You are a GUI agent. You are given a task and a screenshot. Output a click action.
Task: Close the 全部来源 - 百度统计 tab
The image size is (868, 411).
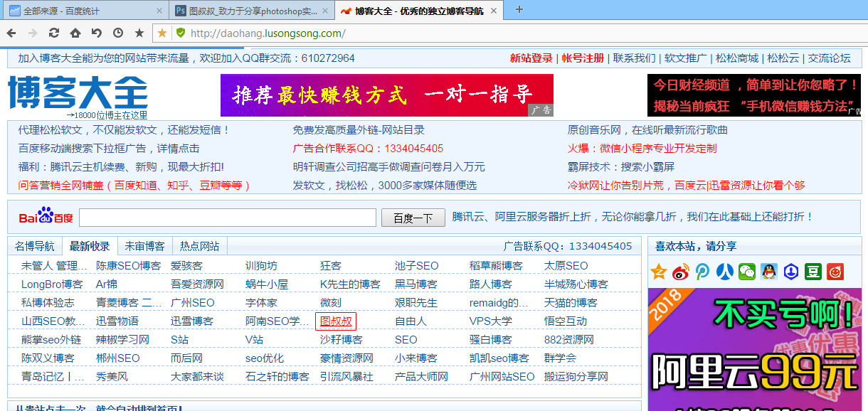pos(159,11)
